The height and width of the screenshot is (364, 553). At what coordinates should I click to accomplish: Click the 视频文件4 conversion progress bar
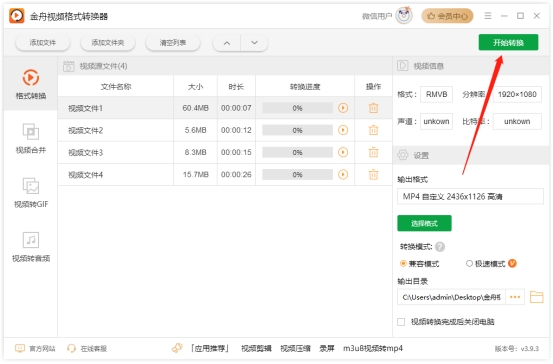(x=297, y=175)
